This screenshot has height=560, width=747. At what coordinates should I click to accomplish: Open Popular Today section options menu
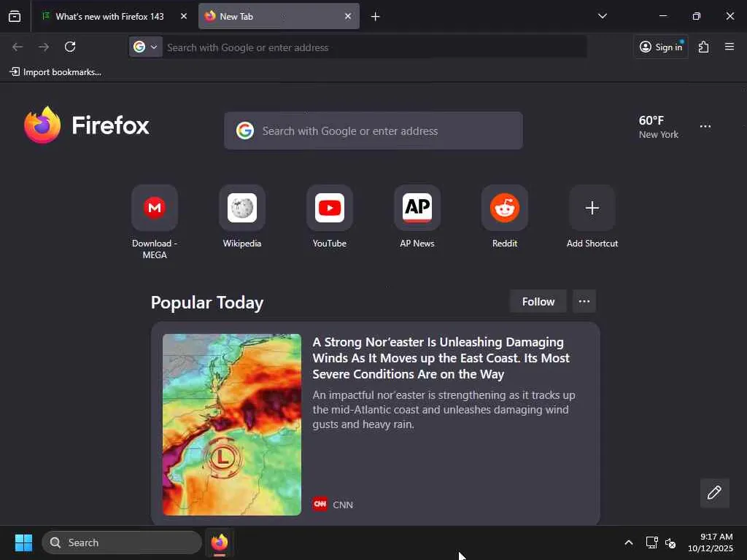pyautogui.click(x=584, y=301)
